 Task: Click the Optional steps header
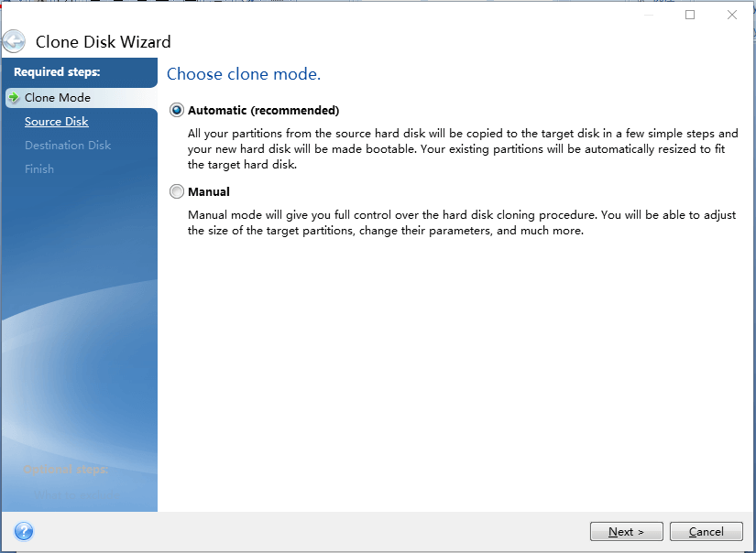point(66,469)
